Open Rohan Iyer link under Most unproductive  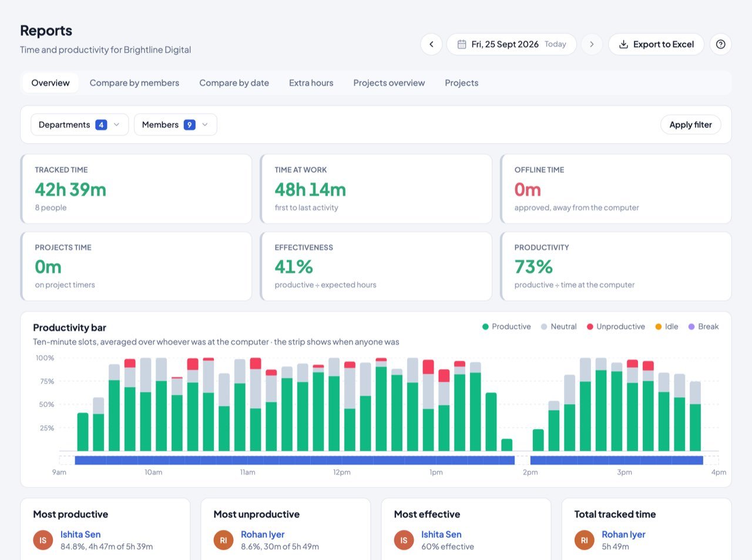pyautogui.click(x=263, y=534)
